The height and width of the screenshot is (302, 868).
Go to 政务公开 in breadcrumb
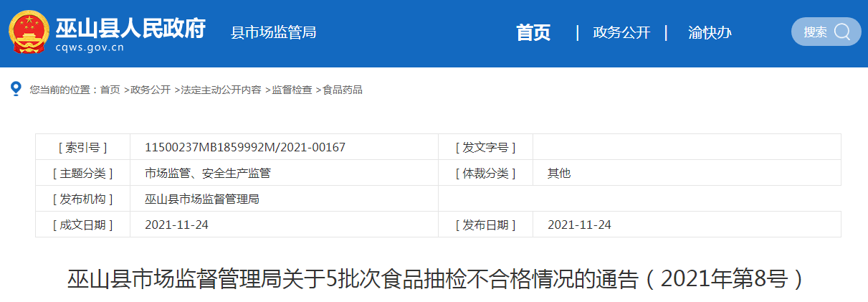pos(151,90)
